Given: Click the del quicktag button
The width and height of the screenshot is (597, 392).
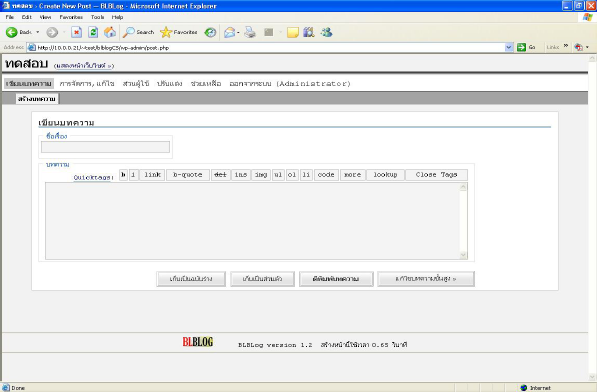Looking at the screenshot, I should (221, 175).
